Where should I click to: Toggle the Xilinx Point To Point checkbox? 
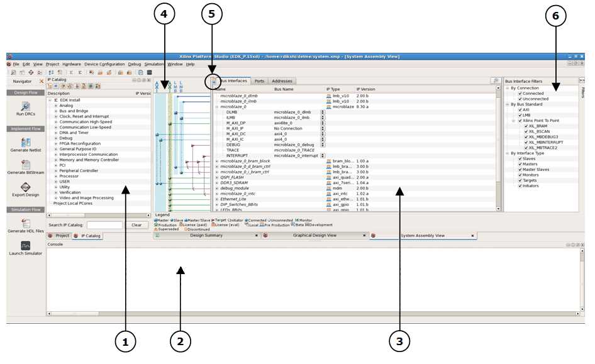(520, 121)
